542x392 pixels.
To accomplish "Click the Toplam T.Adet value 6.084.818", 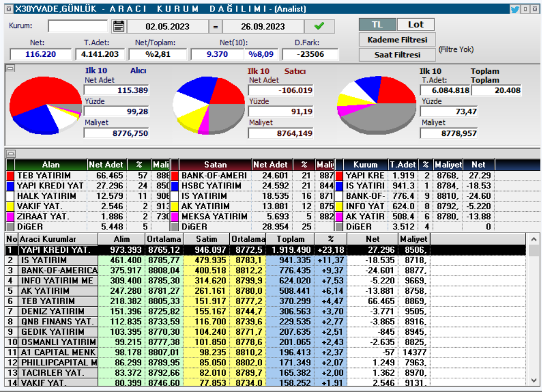I will [445, 91].
